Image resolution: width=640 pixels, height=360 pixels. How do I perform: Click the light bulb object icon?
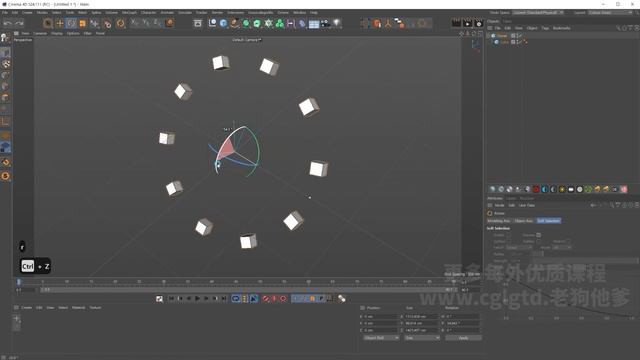coord(337,23)
